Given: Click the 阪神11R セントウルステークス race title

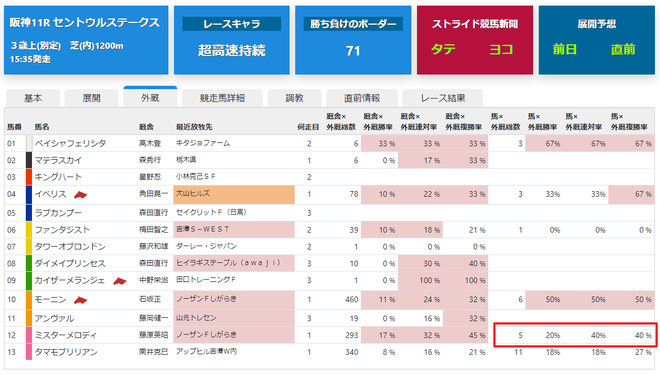Looking at the screenshot, I should pos(85,23).
